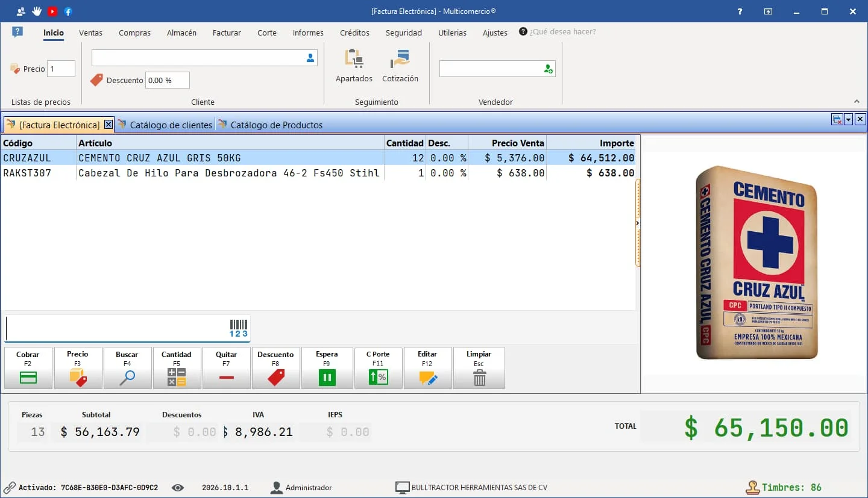868x498 pixels.
Task: Collapse the ribbon with the chevron arrow
Action: click(857, 101)
